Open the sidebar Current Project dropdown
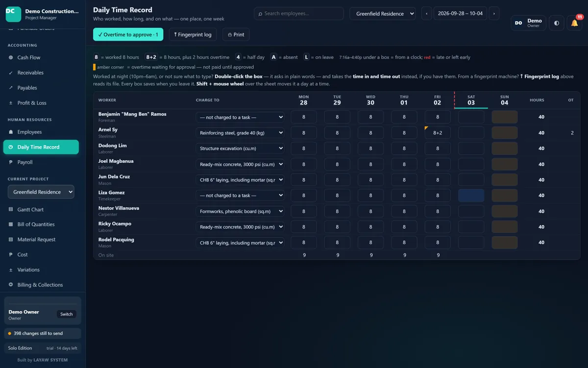Viewport: 588px width, 368px height. click(41, 192)
